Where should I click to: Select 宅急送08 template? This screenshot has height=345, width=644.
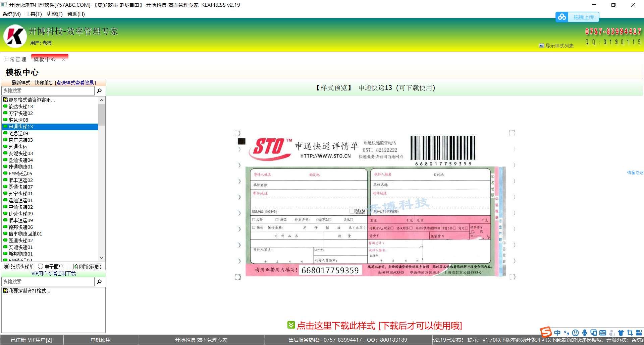coord(18,120)
